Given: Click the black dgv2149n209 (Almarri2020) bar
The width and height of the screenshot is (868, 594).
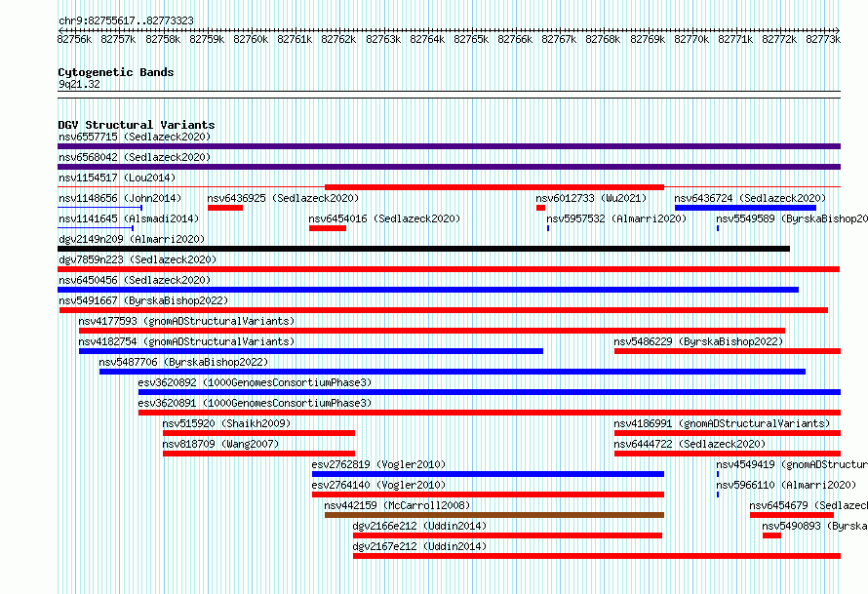Looking at the screenshot, I should click(423, 249).
